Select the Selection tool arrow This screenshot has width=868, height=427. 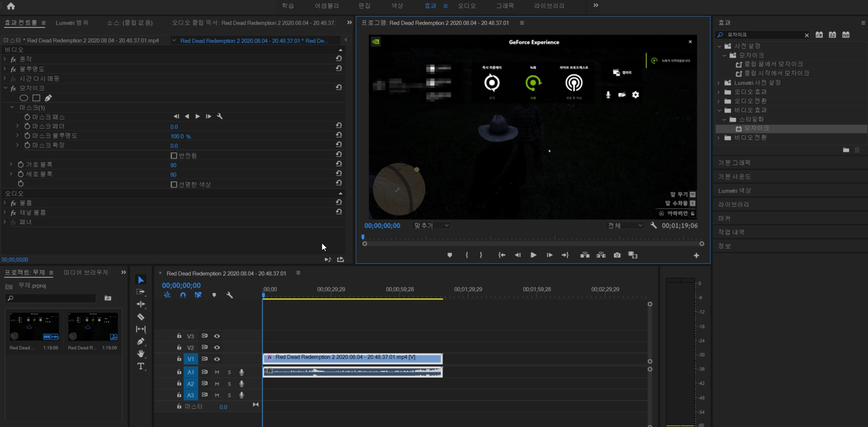141,280
